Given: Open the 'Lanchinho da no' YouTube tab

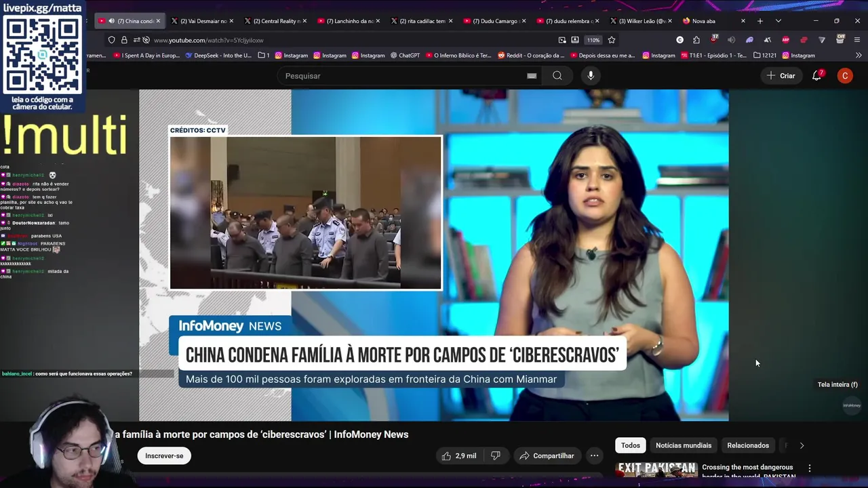Looking at the screenshot, I should coord(348,21).
